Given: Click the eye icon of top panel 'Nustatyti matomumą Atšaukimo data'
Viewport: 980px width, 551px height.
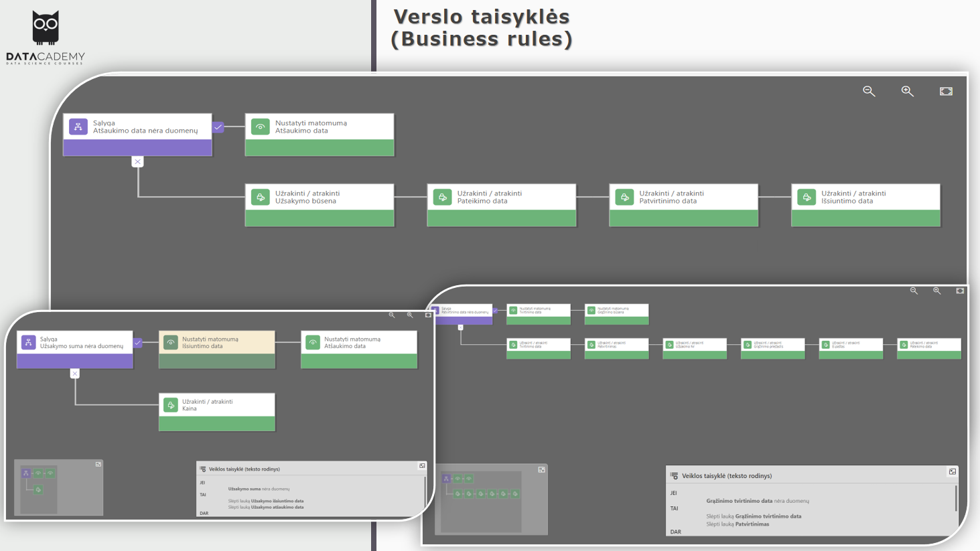Looking at the screenshot, I should (x=261, y=127).
